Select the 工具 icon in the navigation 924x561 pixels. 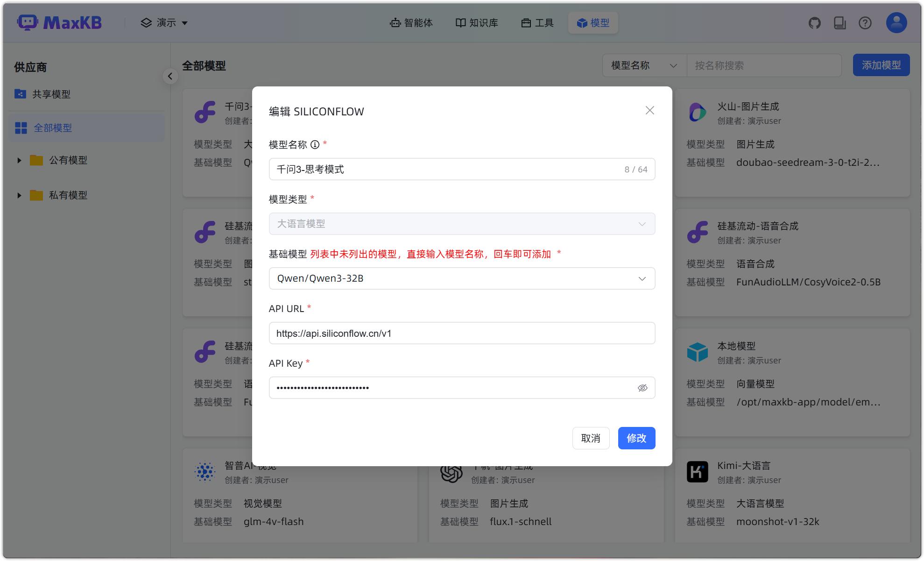pyautogui.click(x=536, y=22)
